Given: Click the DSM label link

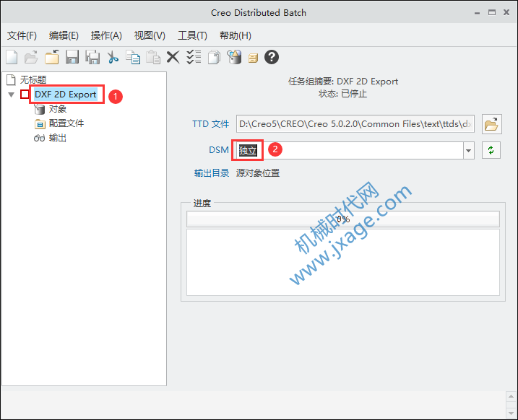Looking at the screenshot, I should tap(219, 150).
